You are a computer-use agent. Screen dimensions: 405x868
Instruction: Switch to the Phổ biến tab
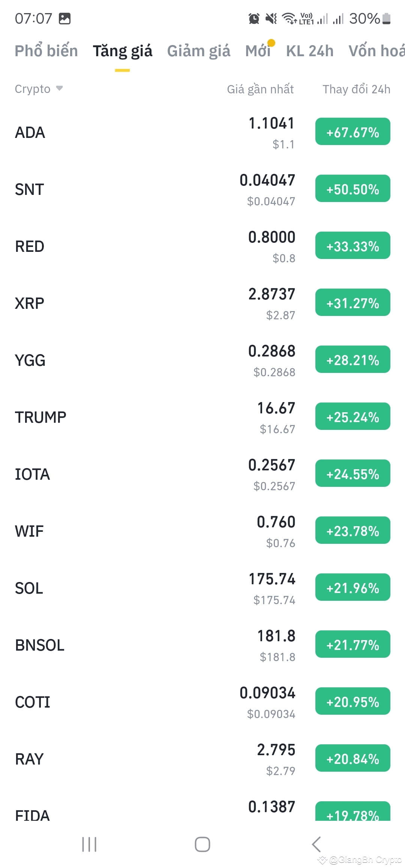click(x=46, y=51)
